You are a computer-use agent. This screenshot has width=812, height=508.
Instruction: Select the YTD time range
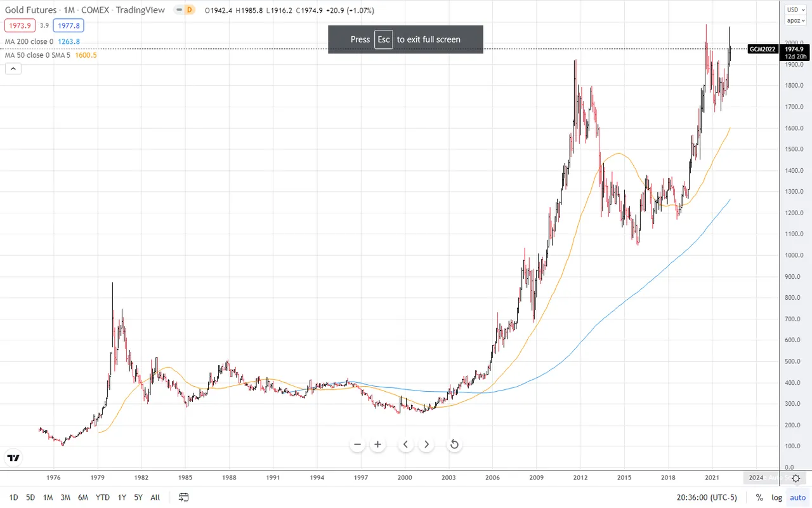[103, 497]
